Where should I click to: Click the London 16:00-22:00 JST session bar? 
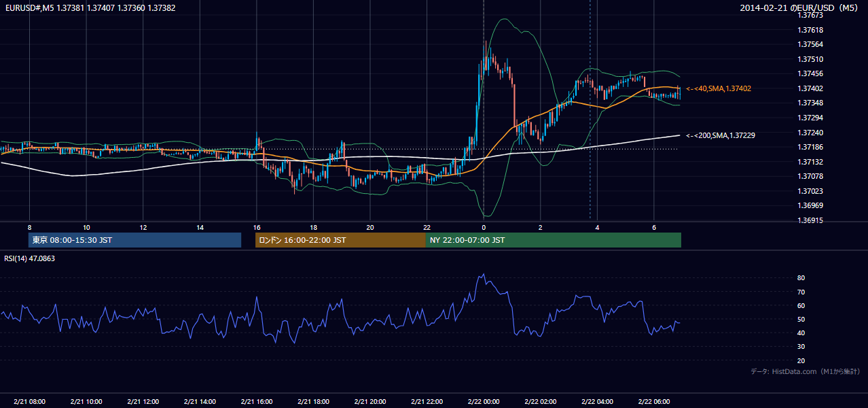point(340,240)
